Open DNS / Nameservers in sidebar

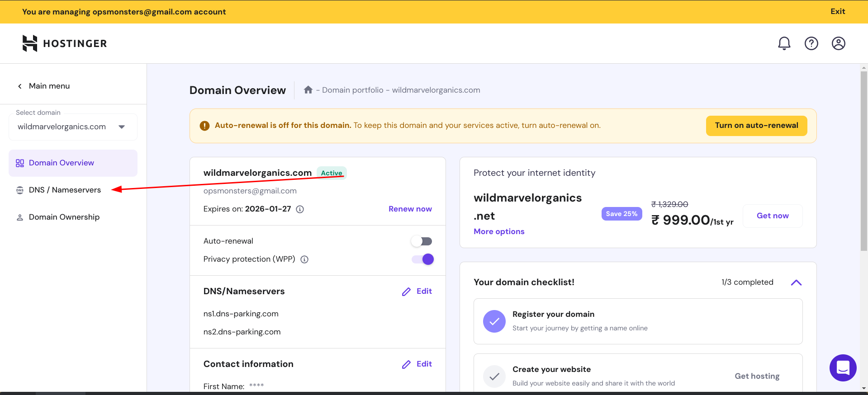point(65,190)
